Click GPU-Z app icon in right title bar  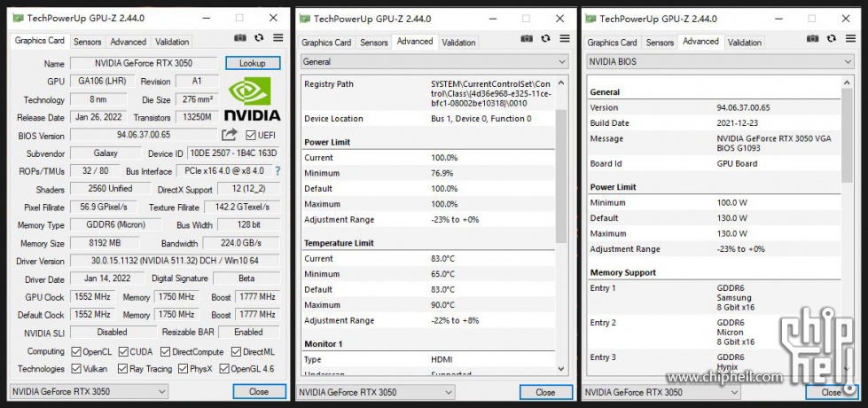pos(590,19)
